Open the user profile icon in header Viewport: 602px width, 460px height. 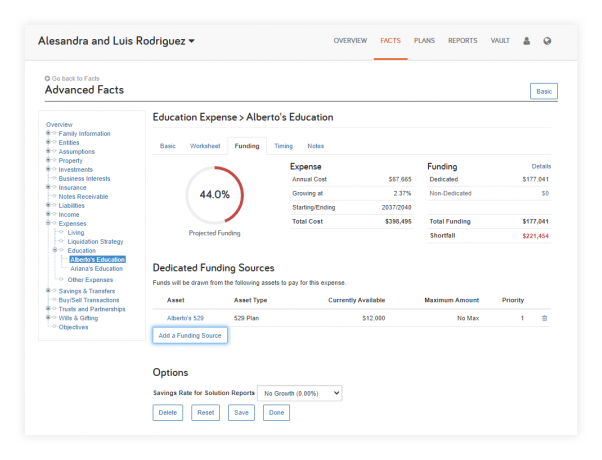pyautogui.click(x=526, y=41)
